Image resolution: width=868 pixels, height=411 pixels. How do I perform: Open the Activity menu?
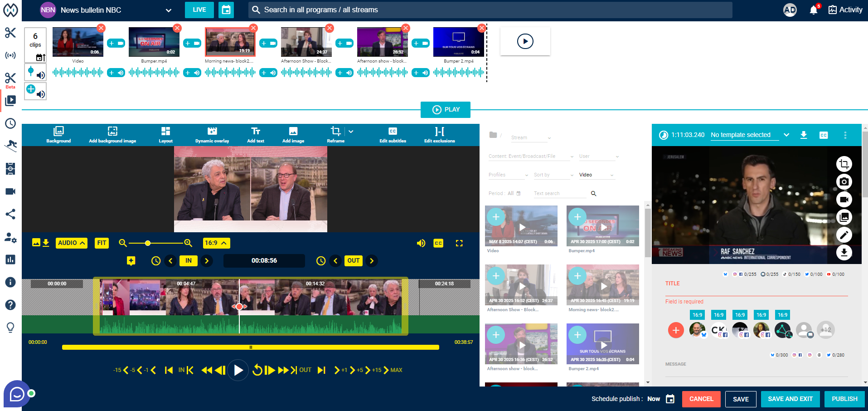845,10
